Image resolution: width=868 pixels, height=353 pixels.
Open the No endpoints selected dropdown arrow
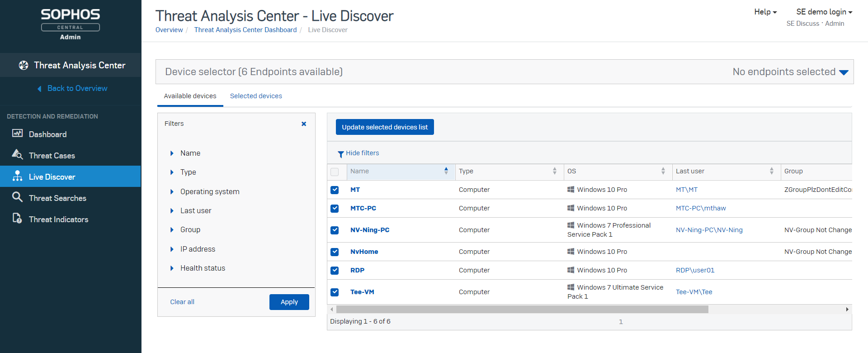tap(844, 72)
